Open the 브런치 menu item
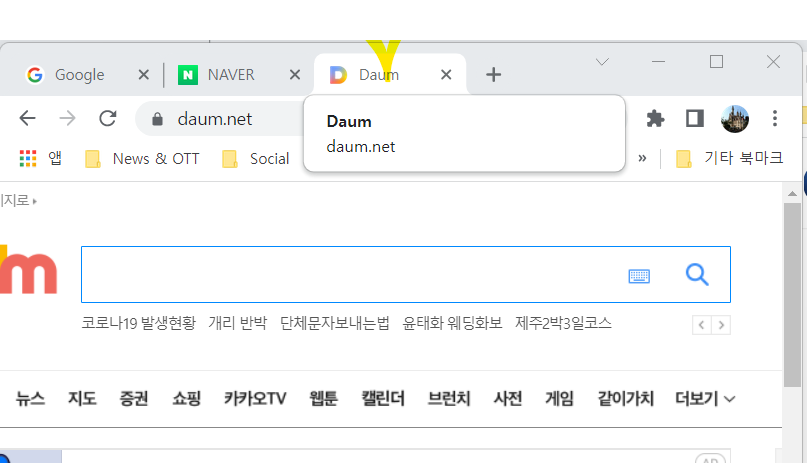Screen dimensions: 807x463 click(x=449, y=399)
